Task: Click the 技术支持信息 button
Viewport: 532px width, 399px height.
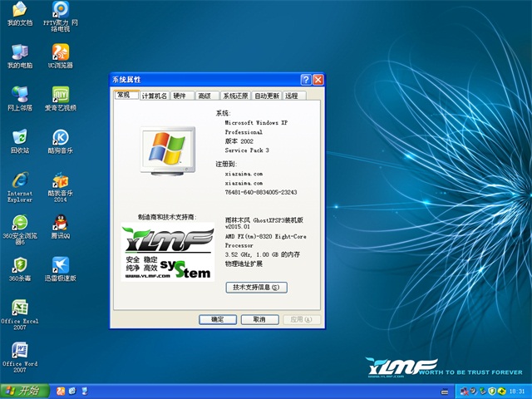Action: pos(256,287)
